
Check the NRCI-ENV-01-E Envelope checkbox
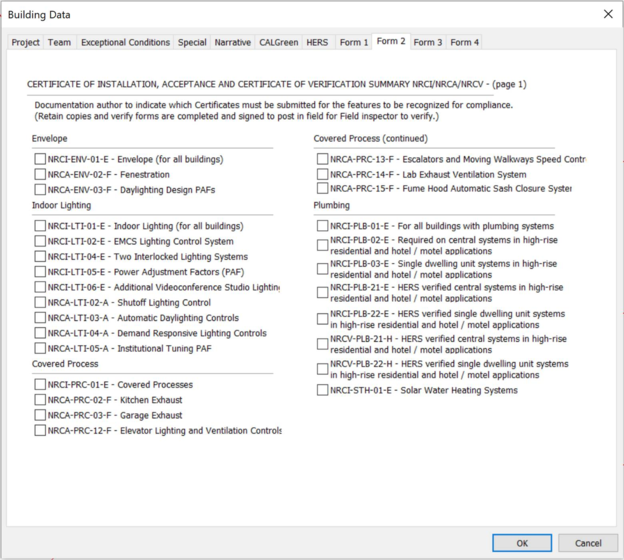[x=40, y=159]
